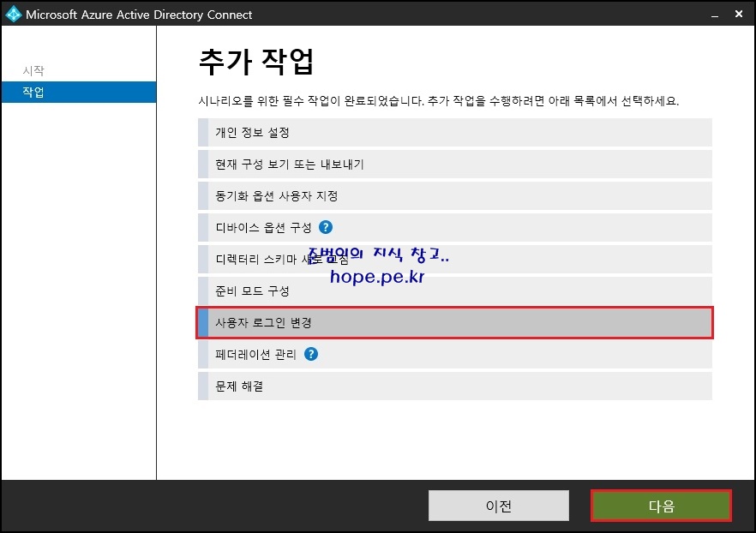Image resolution: width=756 pixels, height=533 pixels.
Task: Minimize the Azure AD Connect window
Action: (x=715, y=15)
